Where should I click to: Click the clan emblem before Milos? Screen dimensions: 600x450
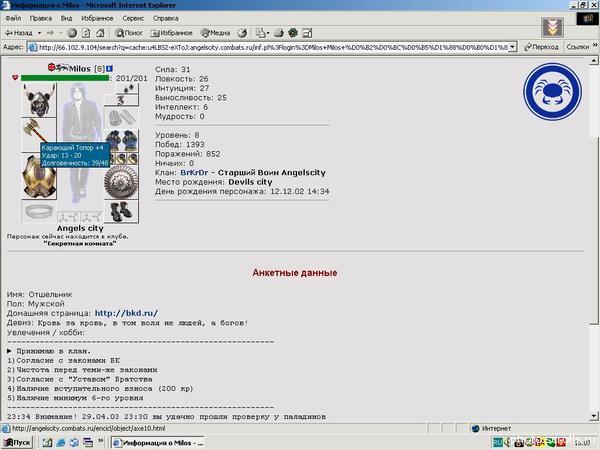point(62,68)
